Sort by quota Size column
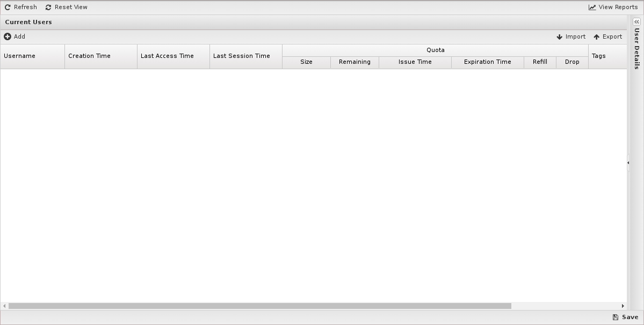Screen dimensions: 644x325 [306, 62]
